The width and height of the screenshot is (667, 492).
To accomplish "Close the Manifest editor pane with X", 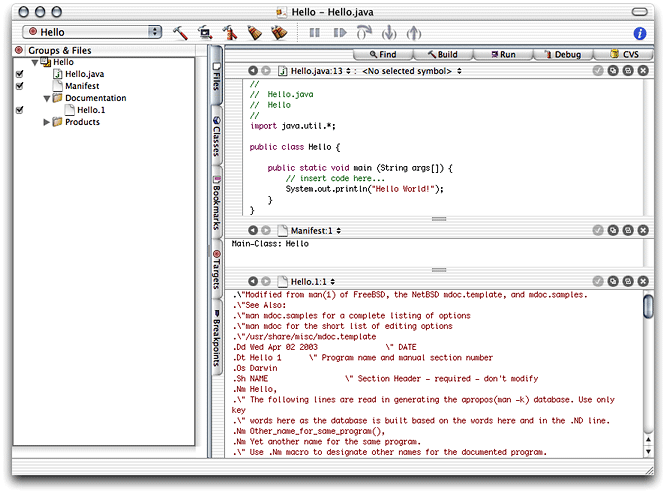I will click(x=643, y=230).
